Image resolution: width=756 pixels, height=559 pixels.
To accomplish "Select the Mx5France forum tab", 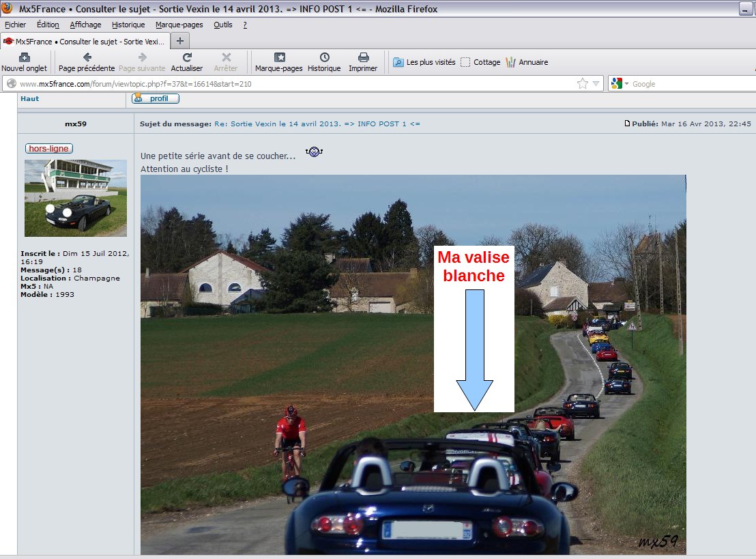I will [x=85, y=42].
